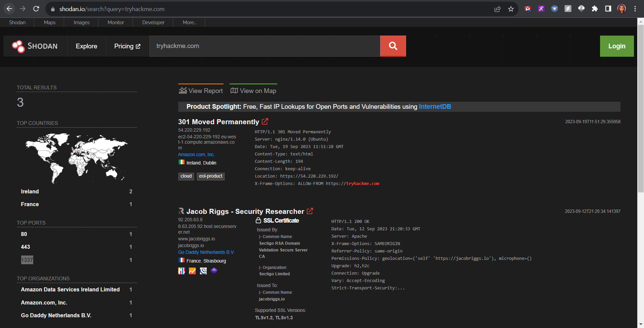Click the View Report link
Screen dimensions: 644x328
(201, 91)
